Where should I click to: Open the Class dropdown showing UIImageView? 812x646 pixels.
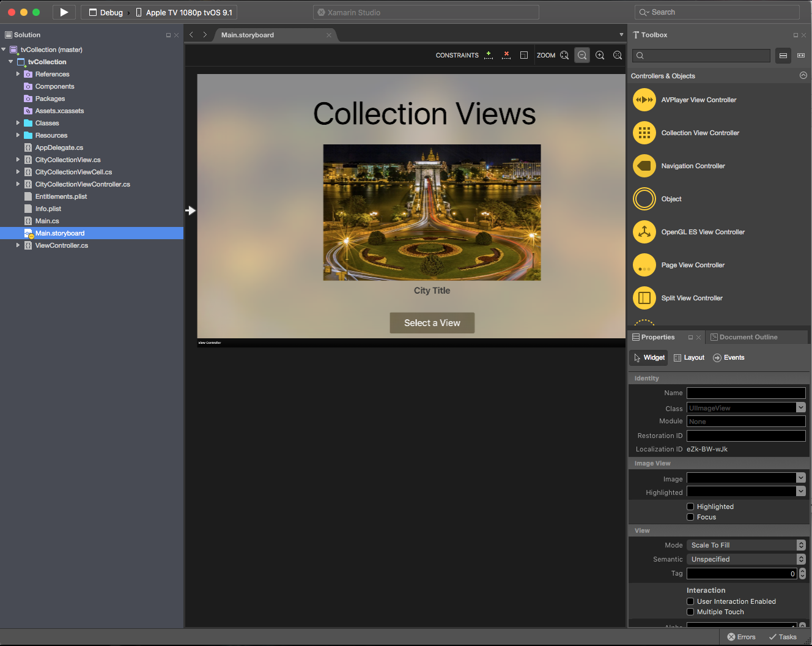pyautogui.click(x=800, y=407)
